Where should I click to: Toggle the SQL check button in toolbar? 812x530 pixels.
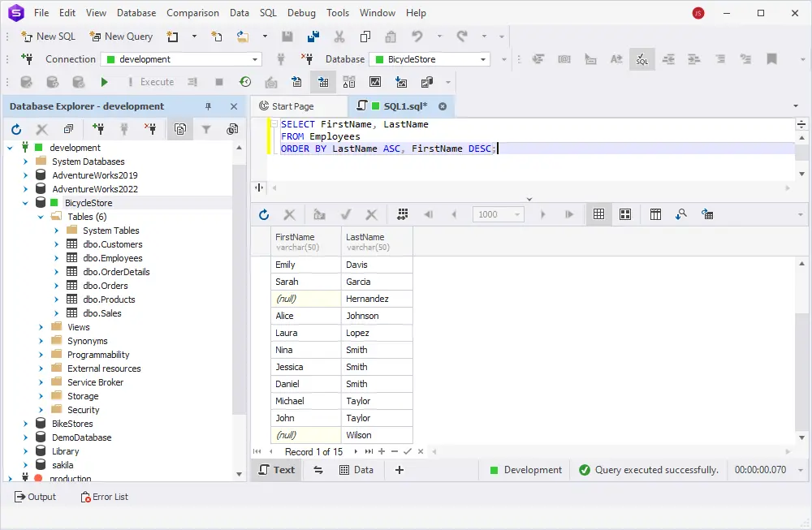point(641,59)
